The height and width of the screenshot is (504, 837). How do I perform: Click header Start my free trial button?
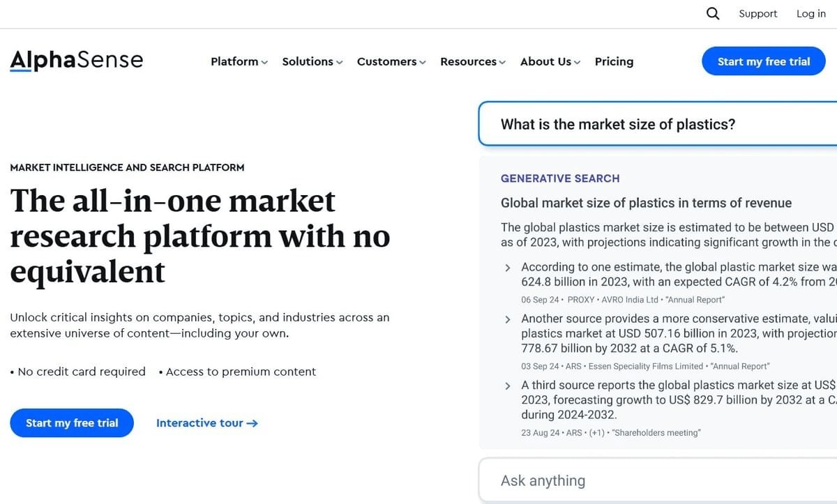coord(764,61)
